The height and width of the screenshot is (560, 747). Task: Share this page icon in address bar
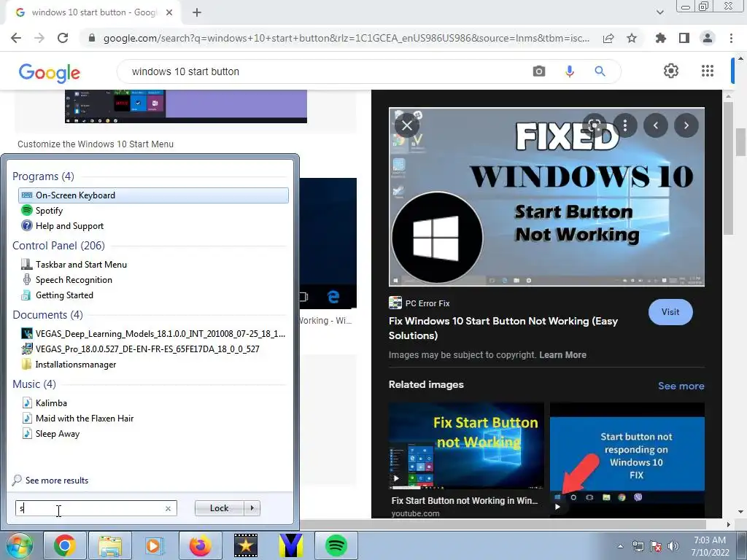[608, 38]
